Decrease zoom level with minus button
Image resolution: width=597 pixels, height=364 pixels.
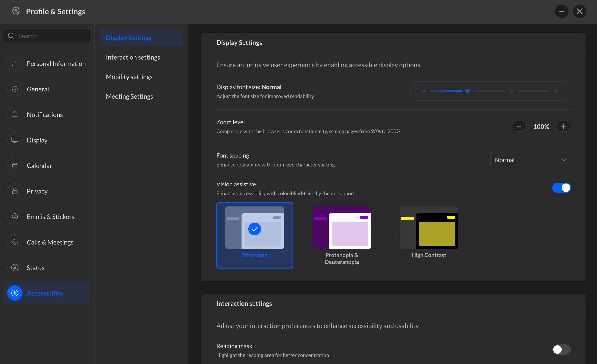519,126
